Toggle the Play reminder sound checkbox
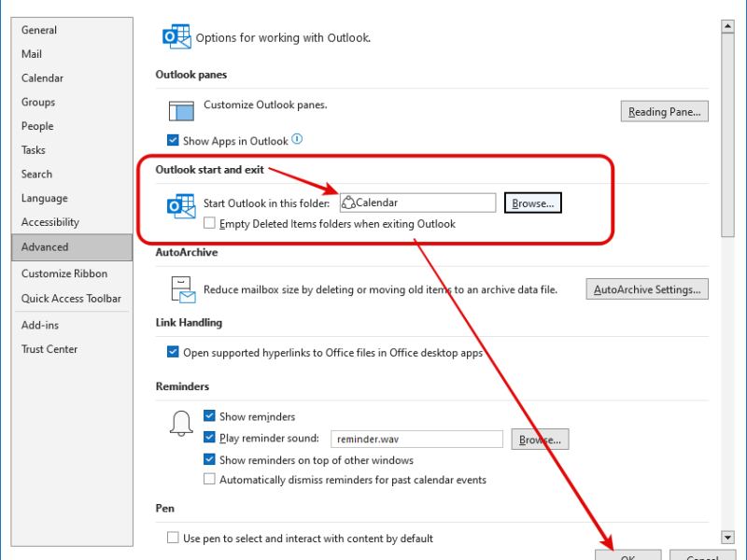The image size is (747, 560). (x=209, y=437)
